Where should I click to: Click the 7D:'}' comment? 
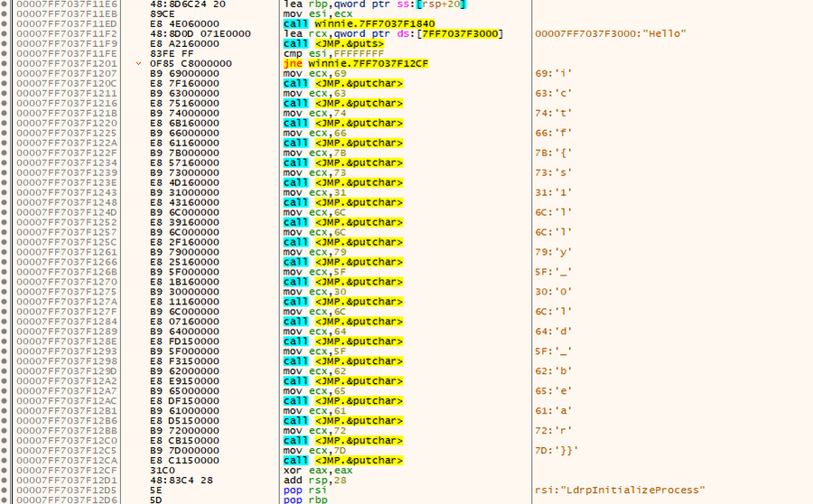(x=556, y=451)
